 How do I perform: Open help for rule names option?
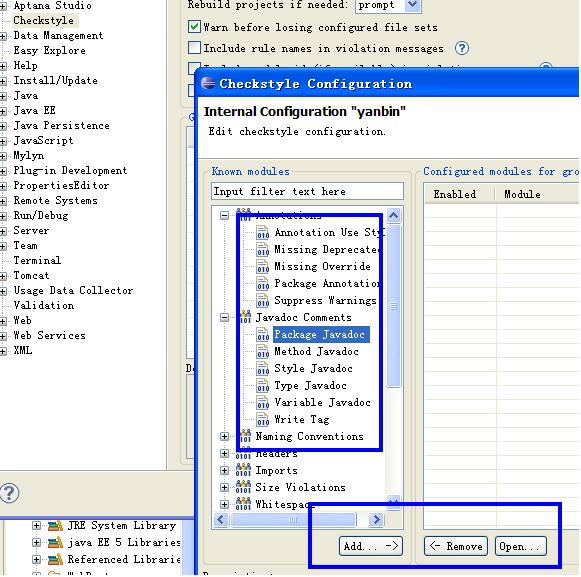point(462,48)
